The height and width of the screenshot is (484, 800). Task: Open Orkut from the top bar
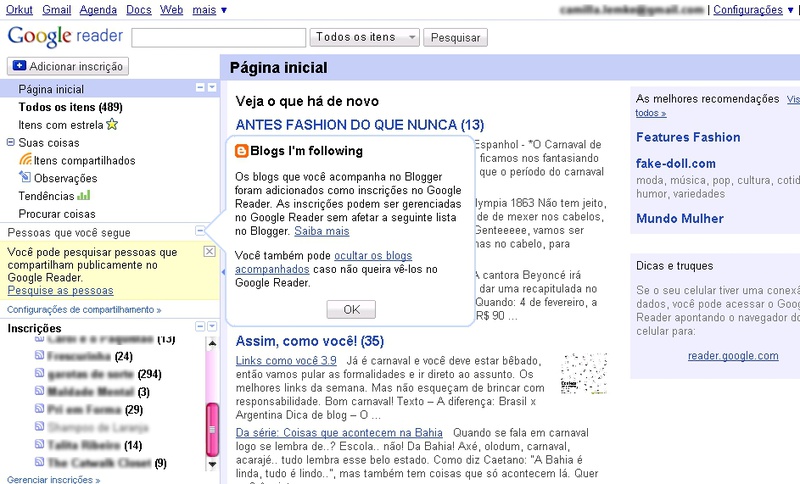19,10
